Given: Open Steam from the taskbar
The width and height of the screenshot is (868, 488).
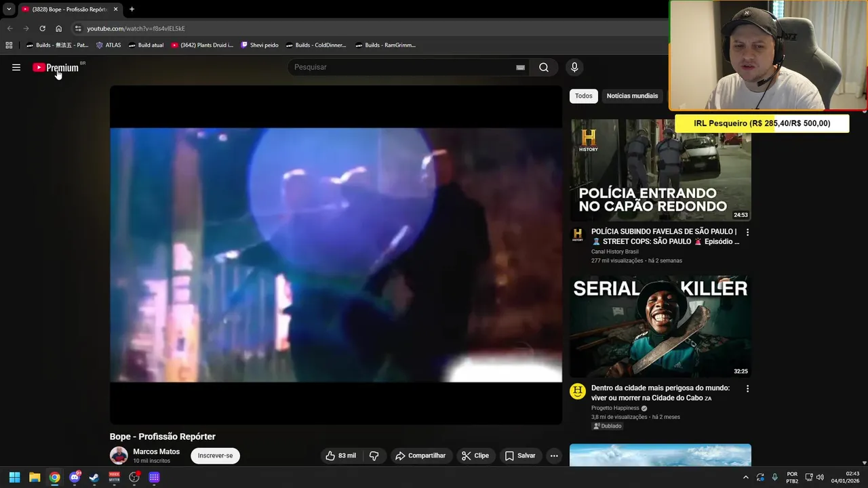Looking at the screenshot, I should (94, 477).
